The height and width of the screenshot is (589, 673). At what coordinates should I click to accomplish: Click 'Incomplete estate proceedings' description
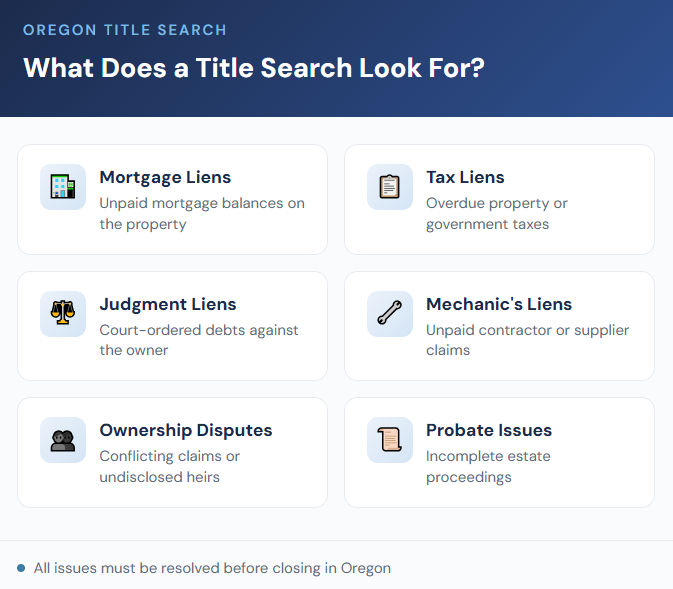pos(488,467)
